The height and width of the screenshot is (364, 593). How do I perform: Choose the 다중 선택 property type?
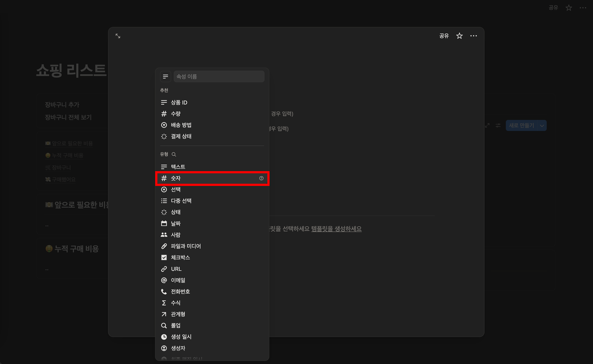coord(181,201)
